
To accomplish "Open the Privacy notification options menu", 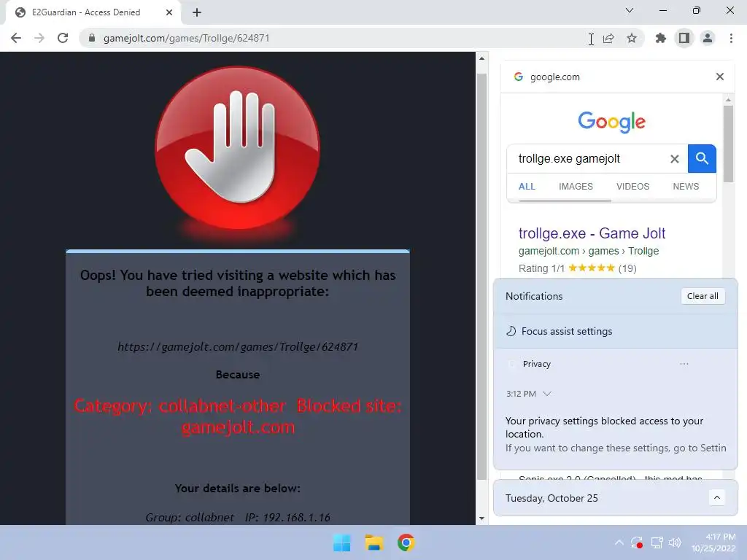I will (684, 364).
